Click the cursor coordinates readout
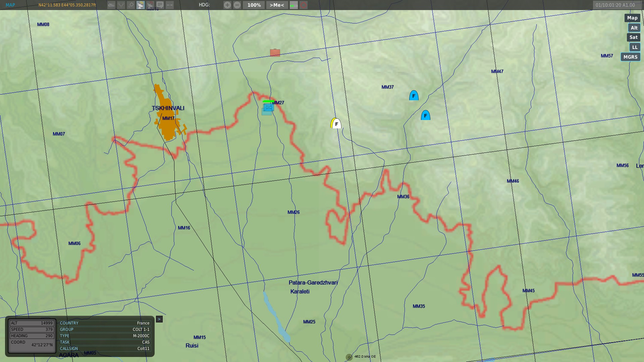Image resolution: width=644 pixels, height=362 pixels. (x=67, y=5)
